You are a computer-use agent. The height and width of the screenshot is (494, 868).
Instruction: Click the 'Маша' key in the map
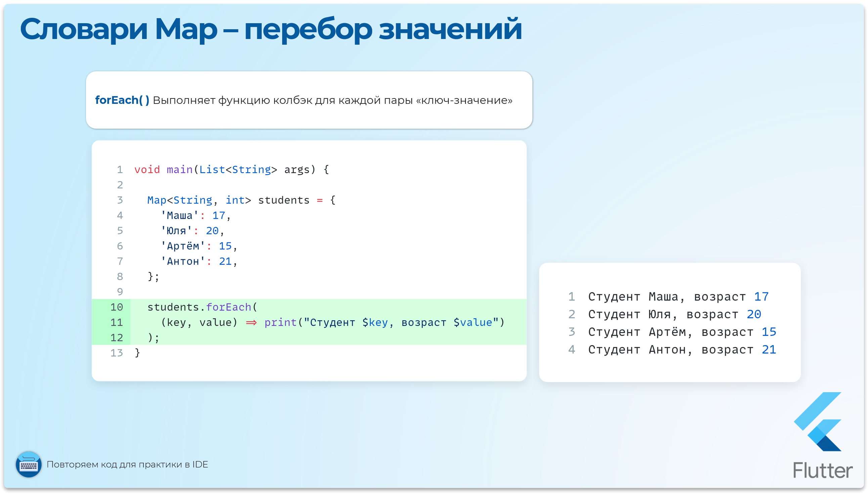[180, 215]
